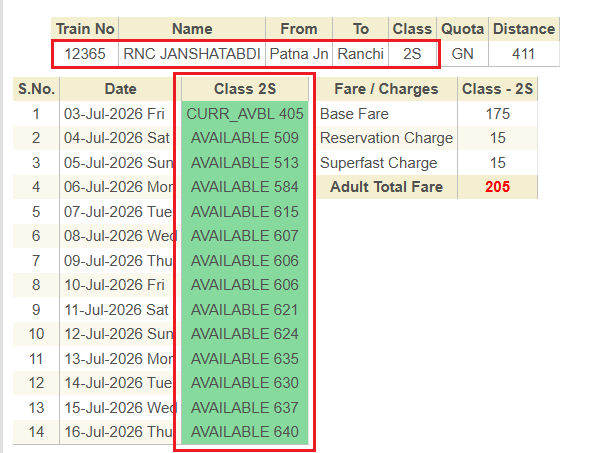Click distance value 411

coord(524,54)
